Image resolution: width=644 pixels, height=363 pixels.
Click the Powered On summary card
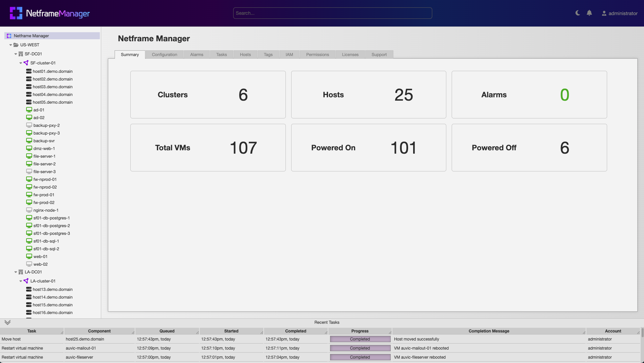click(368, 148)
